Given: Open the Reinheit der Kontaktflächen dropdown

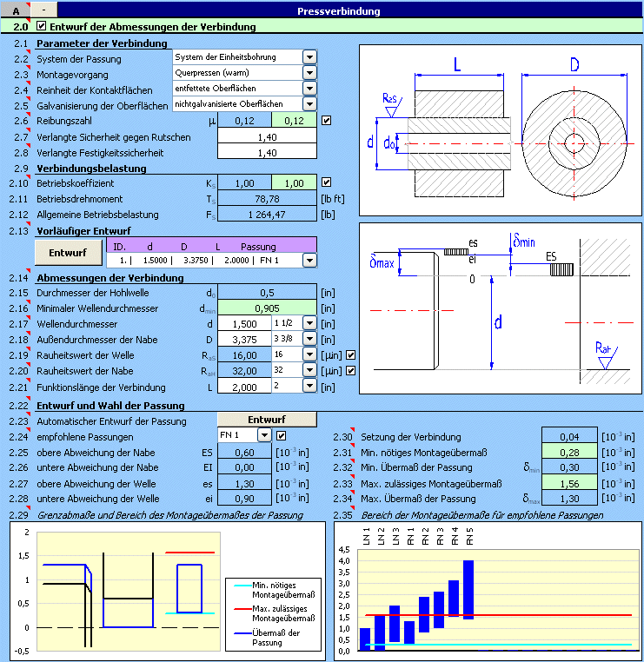Looking at the screenshot, I should coord(309,89).
